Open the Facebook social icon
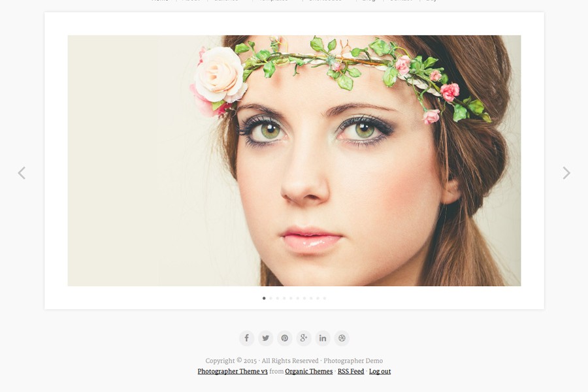This screenshot has height=392, width=588. [247, 338]
